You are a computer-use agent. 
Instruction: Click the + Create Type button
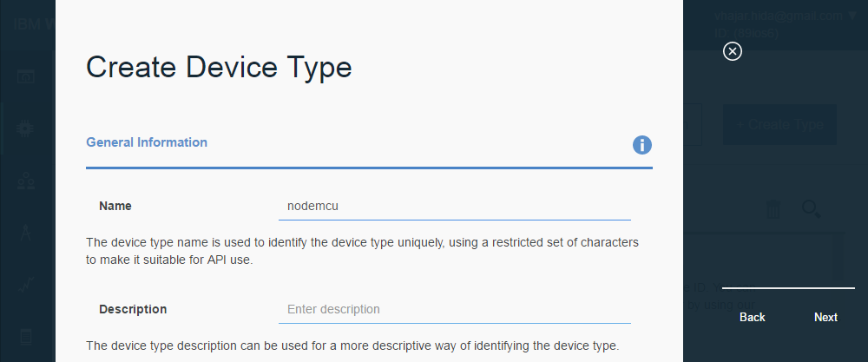click(x=779, y=124)
